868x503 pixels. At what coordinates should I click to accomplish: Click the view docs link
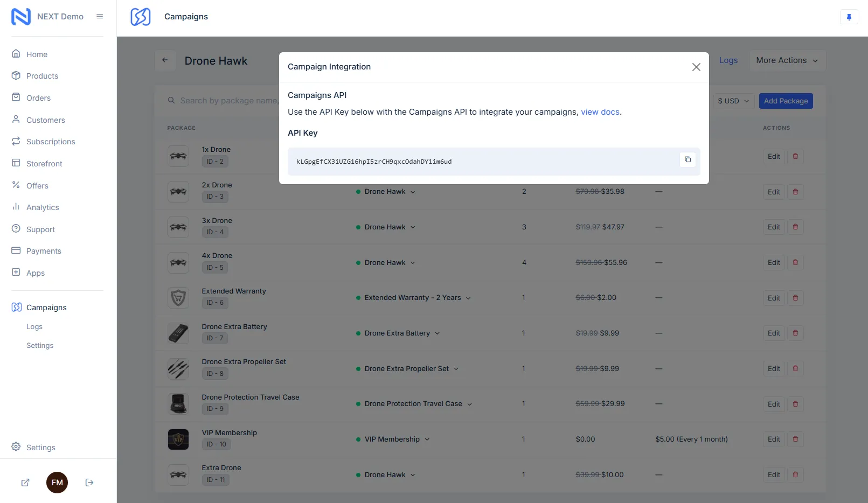[x=600, y=111]
